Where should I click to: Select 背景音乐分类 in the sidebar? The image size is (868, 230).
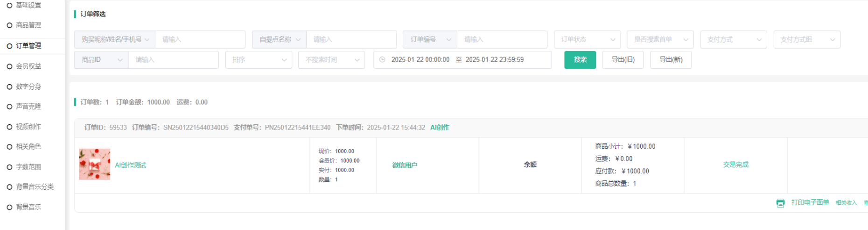pyautogui.click(x=35, y=187)
